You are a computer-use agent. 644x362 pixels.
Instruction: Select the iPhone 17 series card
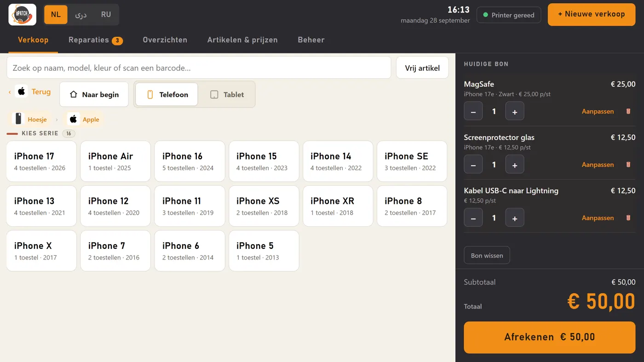[41, 161]
